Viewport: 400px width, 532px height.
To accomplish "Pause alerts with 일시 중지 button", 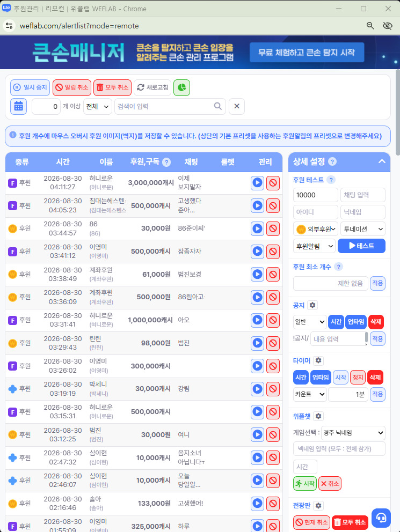I will [x=30, y=87].
